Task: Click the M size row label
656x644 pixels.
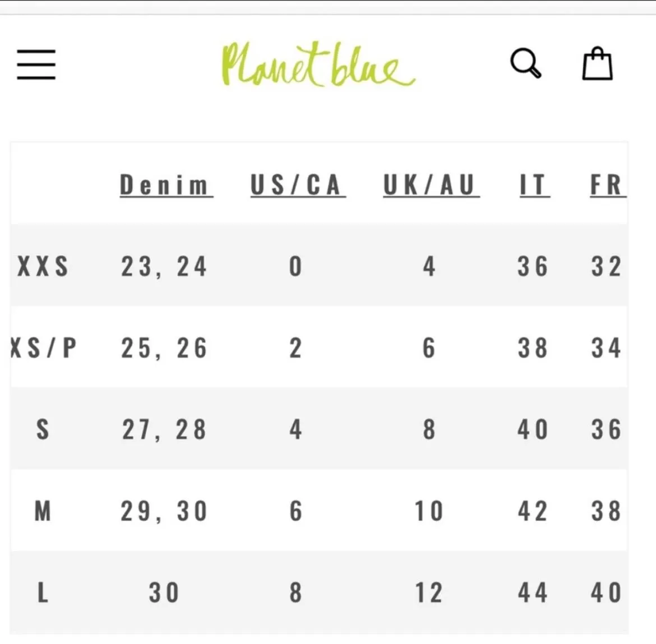Action: (43, 511)
